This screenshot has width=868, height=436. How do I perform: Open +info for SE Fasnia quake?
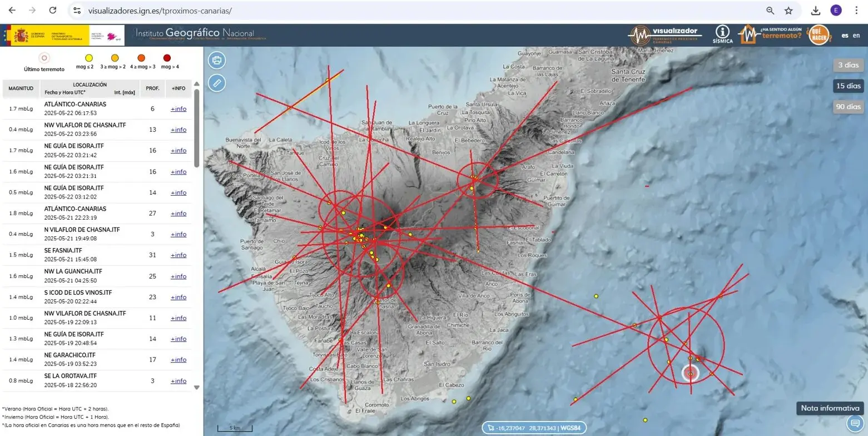[178, 255]
